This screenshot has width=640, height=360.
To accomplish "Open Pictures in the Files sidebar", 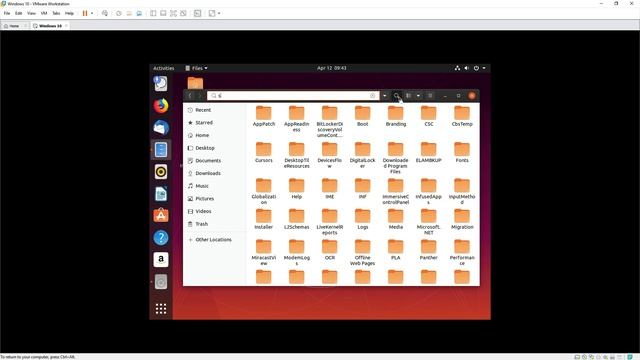I will pyautogui.click(x=214, y=198).
